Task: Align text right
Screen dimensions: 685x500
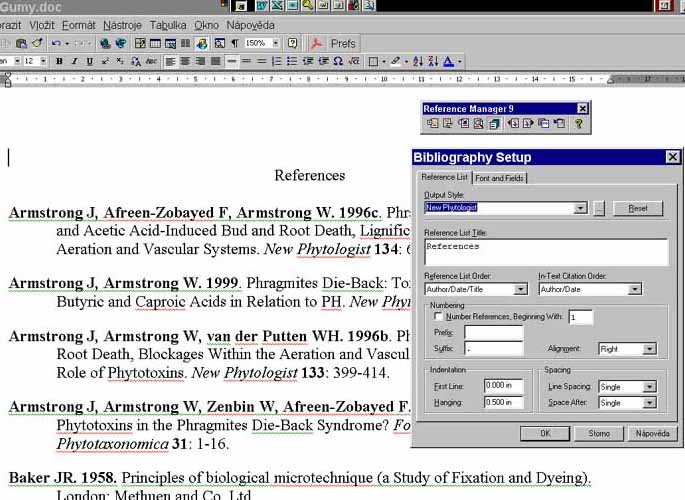Action: [x=201, y=61]
